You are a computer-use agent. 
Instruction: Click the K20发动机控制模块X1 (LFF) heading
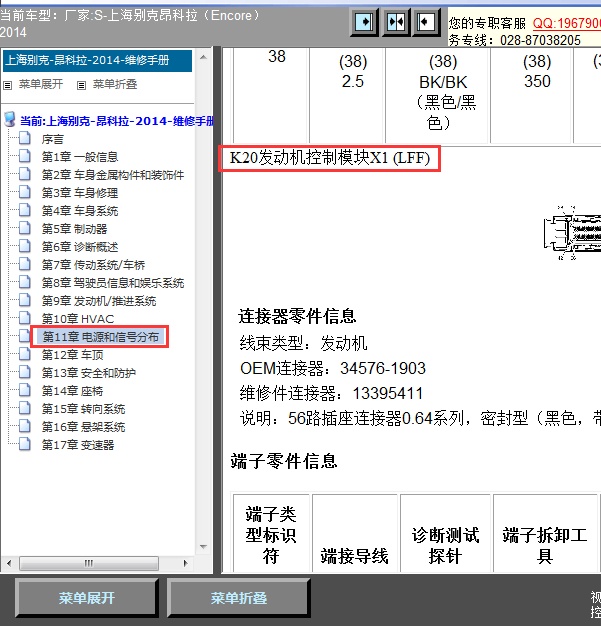pyautogui.click(x=329, y=158)
